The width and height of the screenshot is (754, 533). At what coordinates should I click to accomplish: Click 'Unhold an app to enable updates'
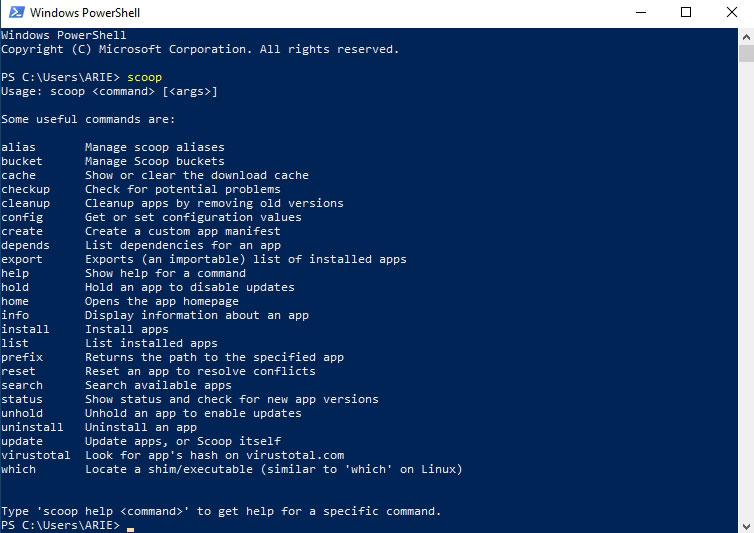pyautogui.click(x=193, y=413)
